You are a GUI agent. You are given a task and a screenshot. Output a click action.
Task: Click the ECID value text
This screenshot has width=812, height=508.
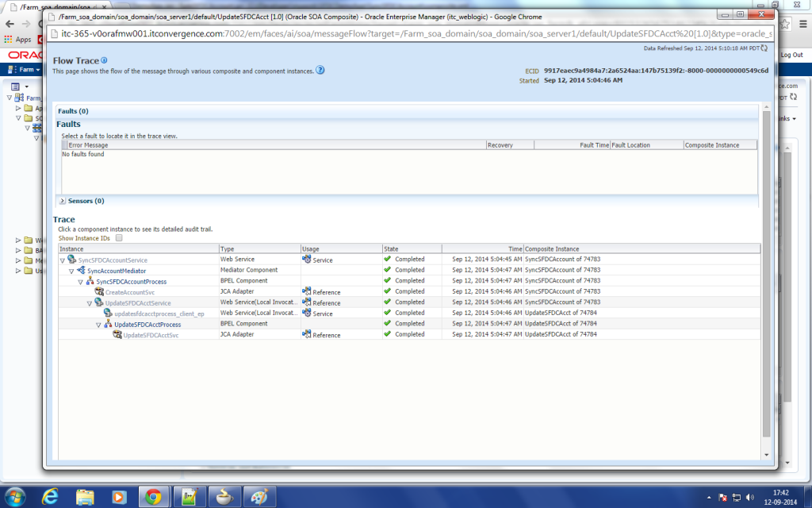(656, 71)
